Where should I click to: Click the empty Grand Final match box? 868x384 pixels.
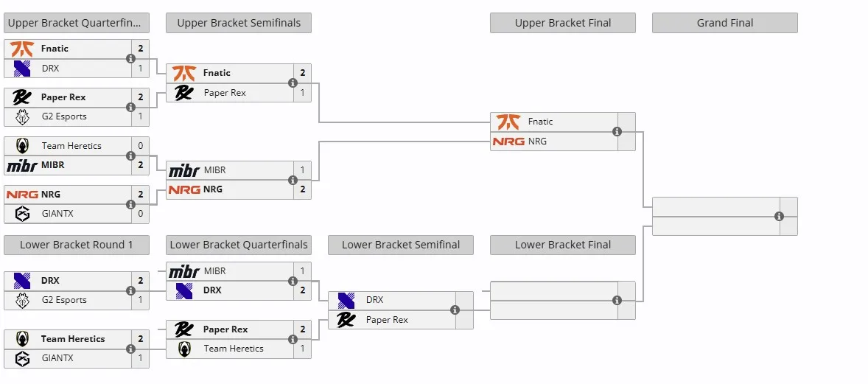725,216
